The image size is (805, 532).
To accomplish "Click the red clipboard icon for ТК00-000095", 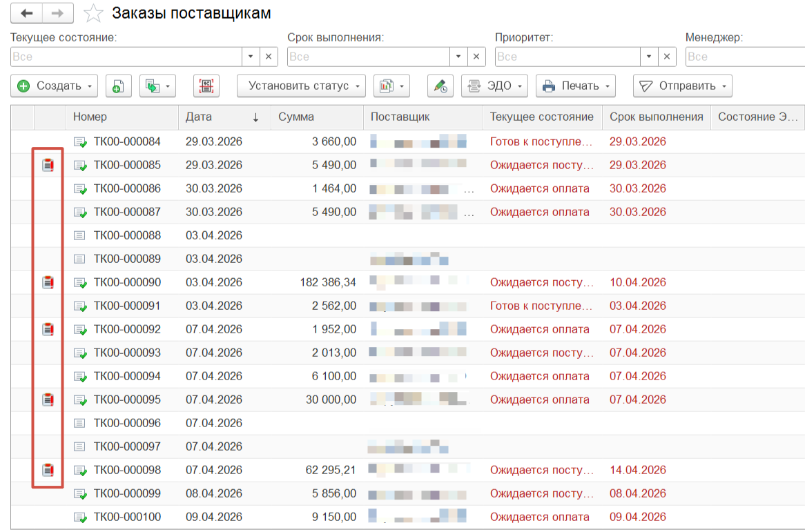I will click(48, 399).
